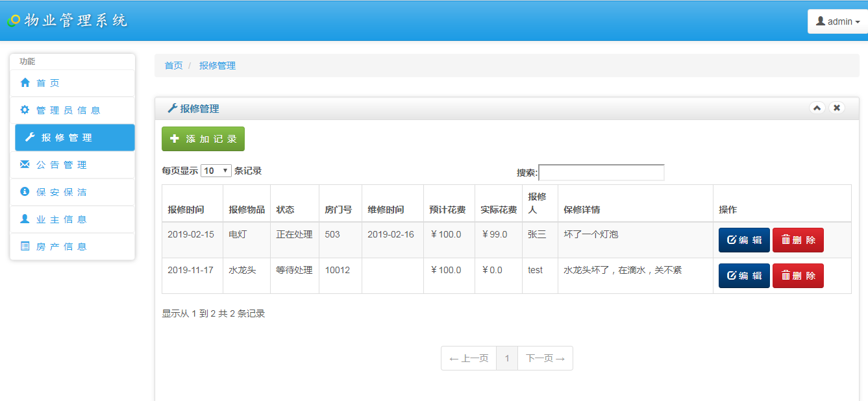The image size is (868, 401).
Task: Go to the next page with 下一页
Action: [545, 358]
